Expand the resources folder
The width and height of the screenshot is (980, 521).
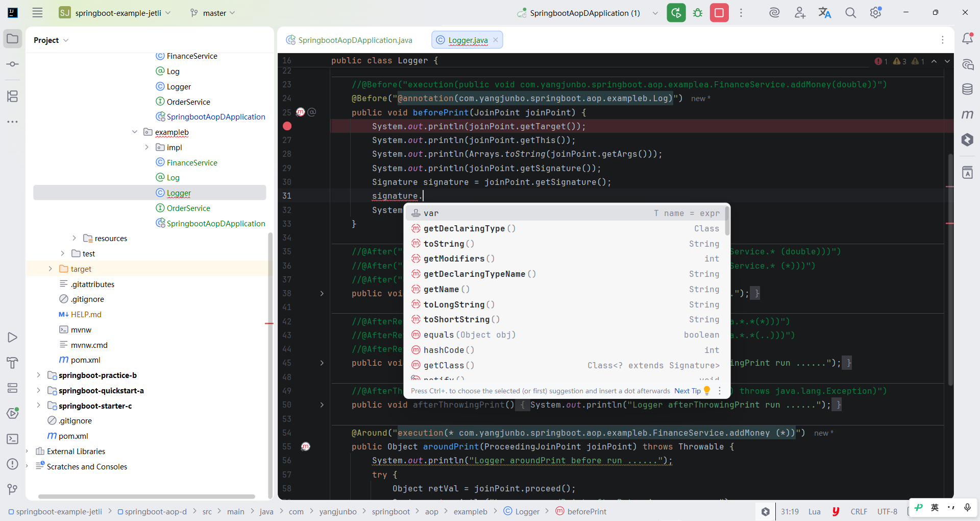click(75, 238)
